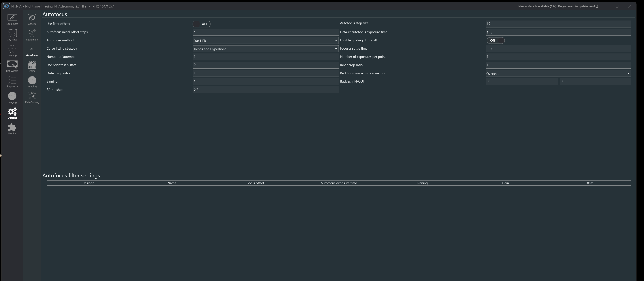This screenshot has height=281, width=644.
Task: Select the Dome options icon
Action: pyautogui.click(x=32, y=66)
